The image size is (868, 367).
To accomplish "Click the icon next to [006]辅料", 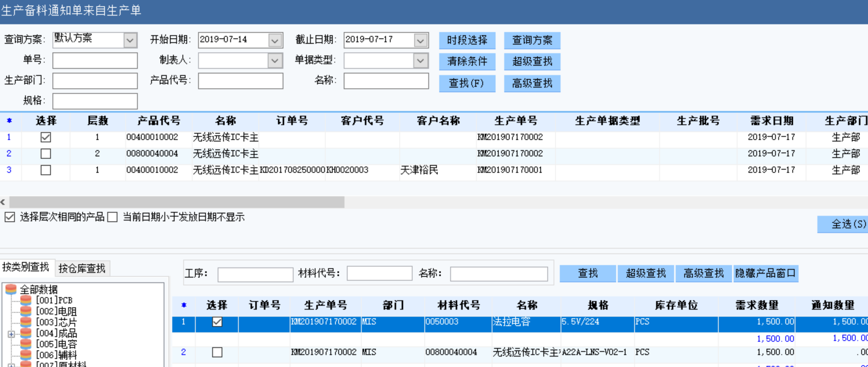I will tap(26, 355).
